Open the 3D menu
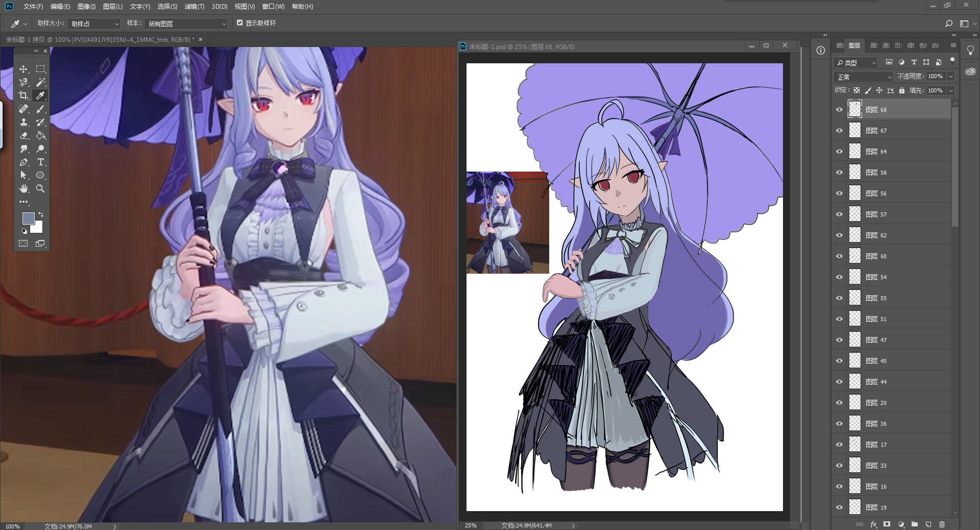The height and width of the screenshot is (530, 980). click(x=219, y=7)
